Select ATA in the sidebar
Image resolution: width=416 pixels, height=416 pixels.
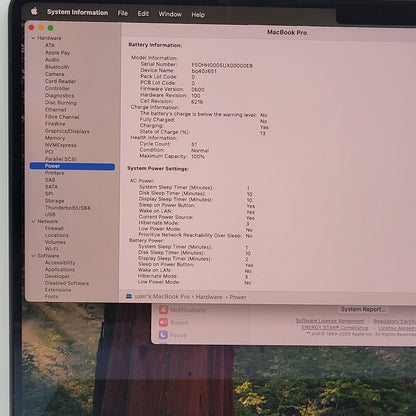point(50,45)
